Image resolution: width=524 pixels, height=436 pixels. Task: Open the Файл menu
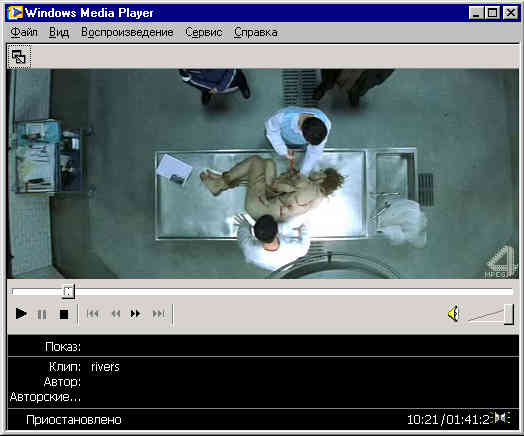coord(24,32)
